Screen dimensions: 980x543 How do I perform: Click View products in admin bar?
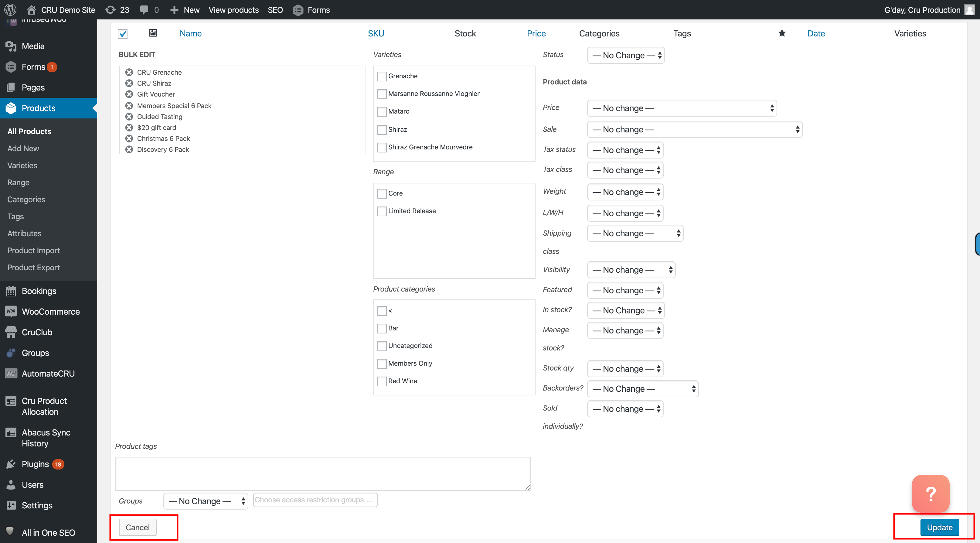tap(233, 10)
